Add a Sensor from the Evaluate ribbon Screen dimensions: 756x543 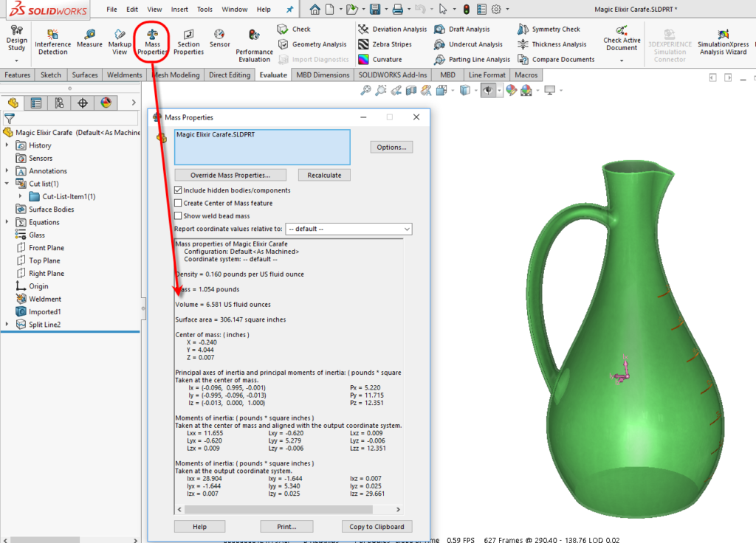point(220,38)
